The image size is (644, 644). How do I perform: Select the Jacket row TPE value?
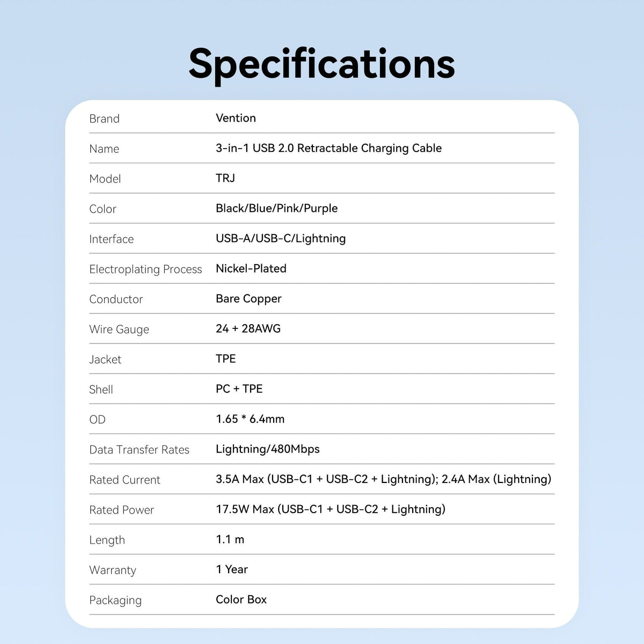pyautogui.click(x=225, y=358)
